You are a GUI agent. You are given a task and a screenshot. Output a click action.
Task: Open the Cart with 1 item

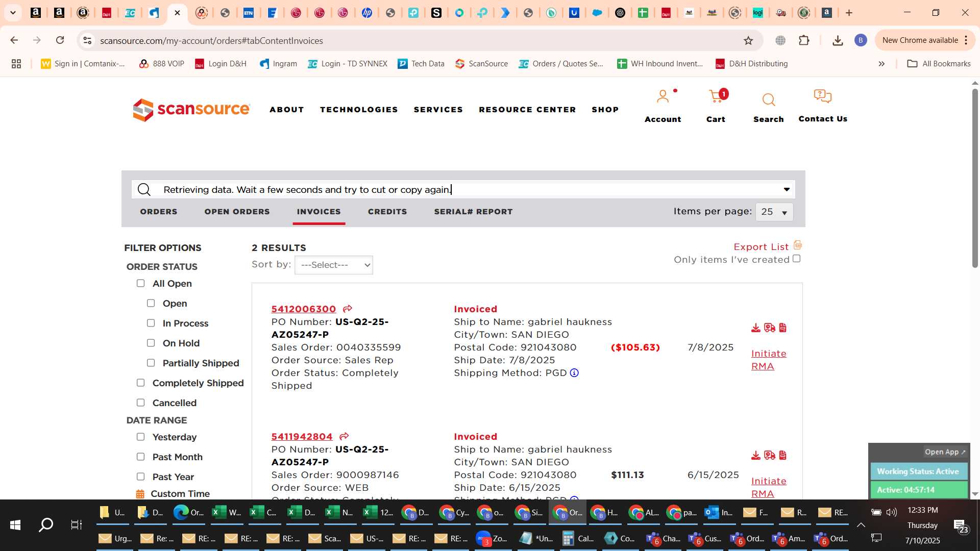716,96
